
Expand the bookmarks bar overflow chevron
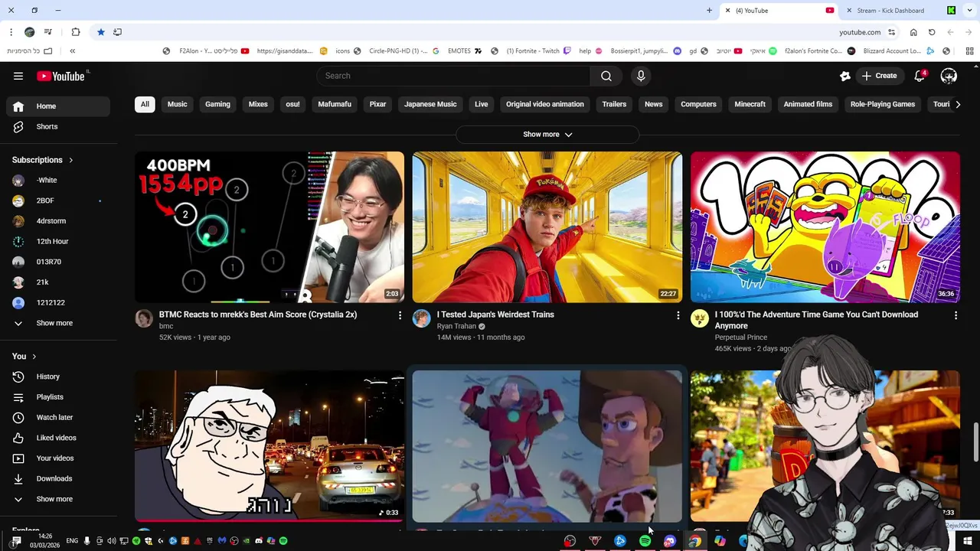pyautogui.click(x=72, y=51)
